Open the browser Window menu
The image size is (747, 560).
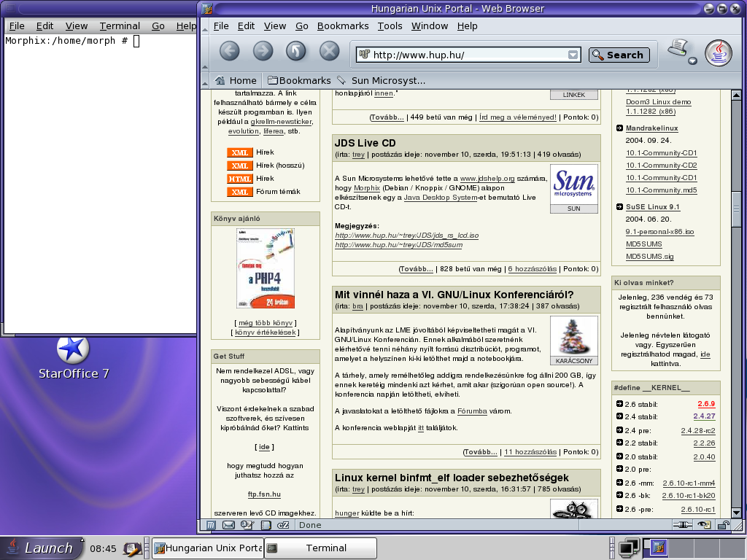[x=430, y=26]
